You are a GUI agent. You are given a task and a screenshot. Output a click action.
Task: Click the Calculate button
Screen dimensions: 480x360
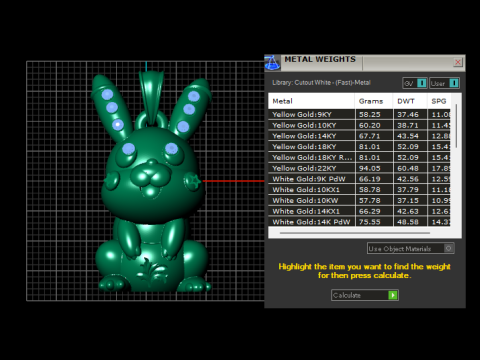[365, 295]
